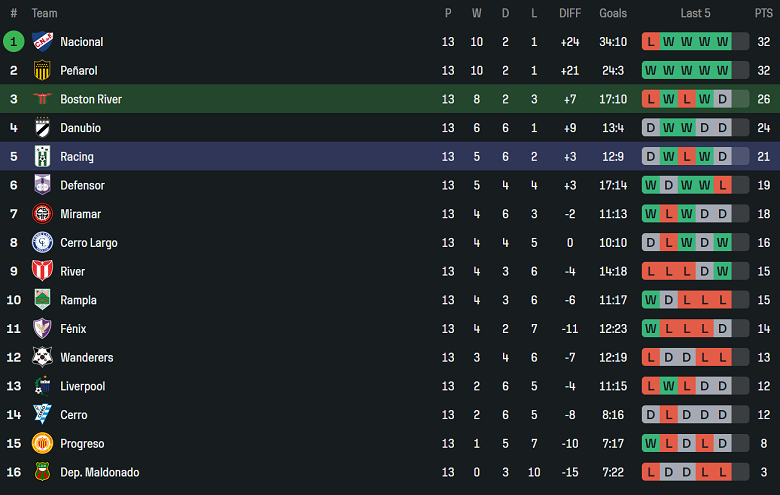
Task: Click the Boston River team logo
Action: click(x=42, y=99)
